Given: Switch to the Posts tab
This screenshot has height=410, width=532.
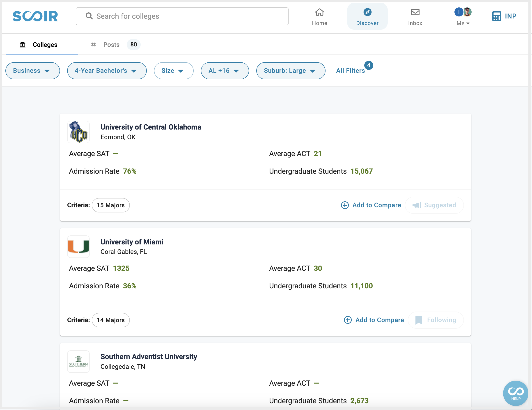Looking at the screenshot, I should click(x=115, y=45).
